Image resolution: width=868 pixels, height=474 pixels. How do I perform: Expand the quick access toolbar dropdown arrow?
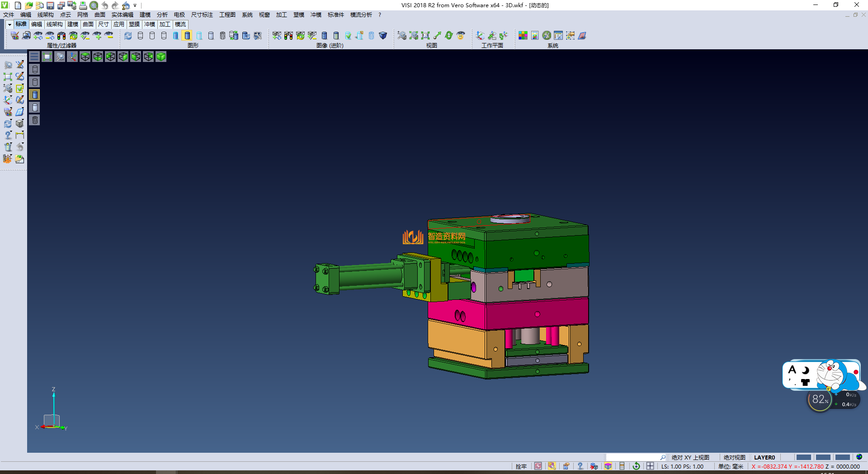coord(135,6)
